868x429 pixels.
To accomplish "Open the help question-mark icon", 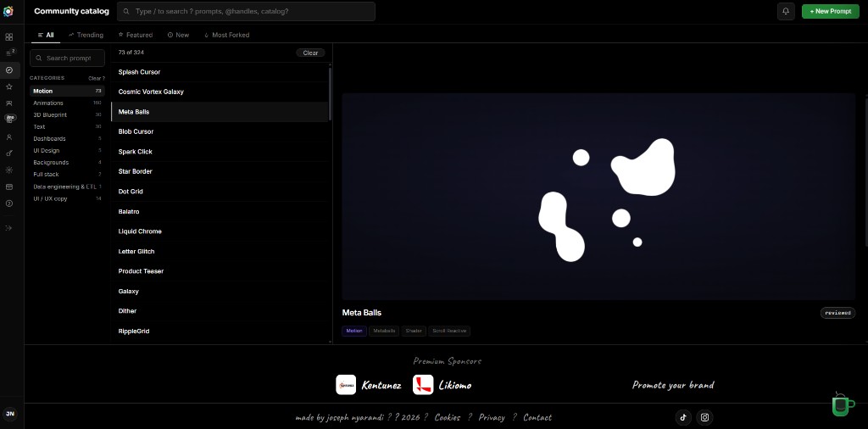I will tap(8, 203).
